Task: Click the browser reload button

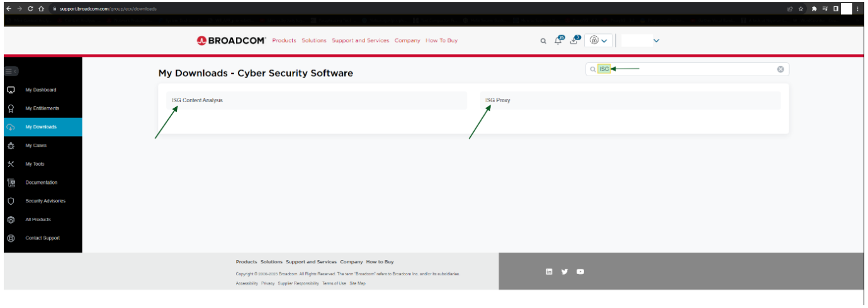Action: point(30,9)
